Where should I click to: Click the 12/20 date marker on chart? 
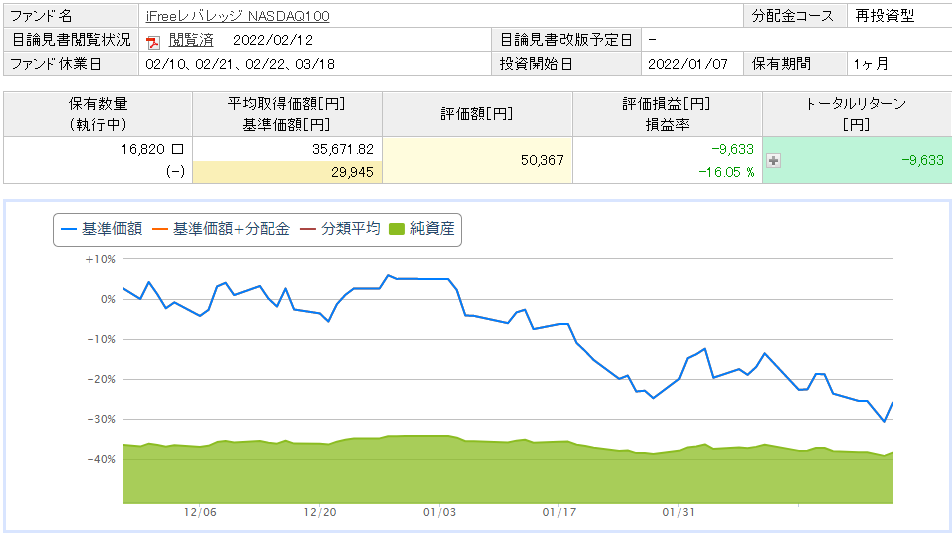(x=320, y=512)
